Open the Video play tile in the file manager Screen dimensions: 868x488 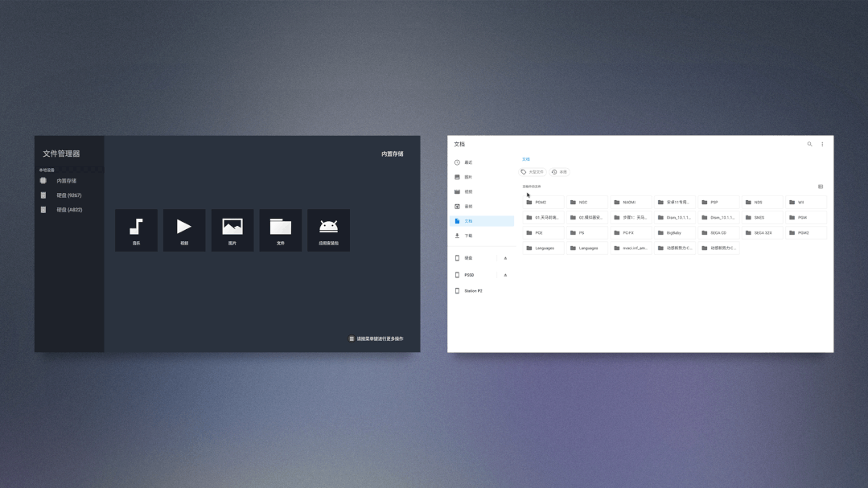click(x=184, y=230)
